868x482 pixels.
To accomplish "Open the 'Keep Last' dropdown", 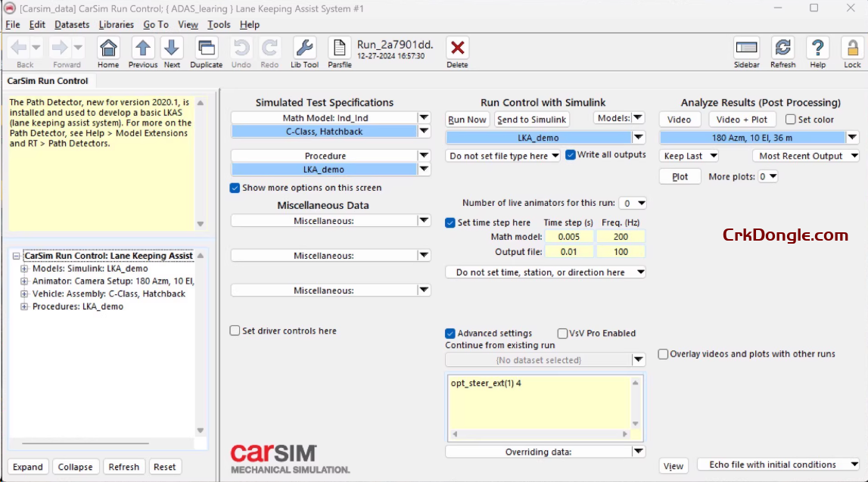I will (689, 154).
